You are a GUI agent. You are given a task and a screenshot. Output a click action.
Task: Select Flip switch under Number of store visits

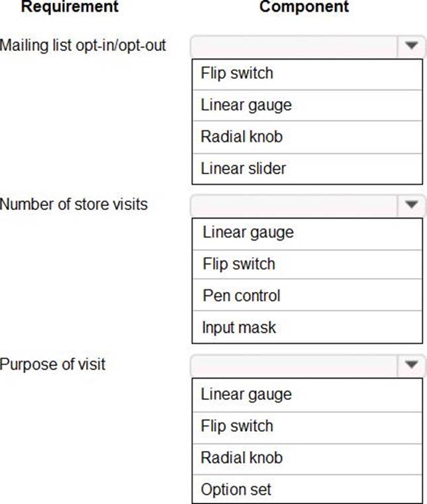click(x=307, y=264)
